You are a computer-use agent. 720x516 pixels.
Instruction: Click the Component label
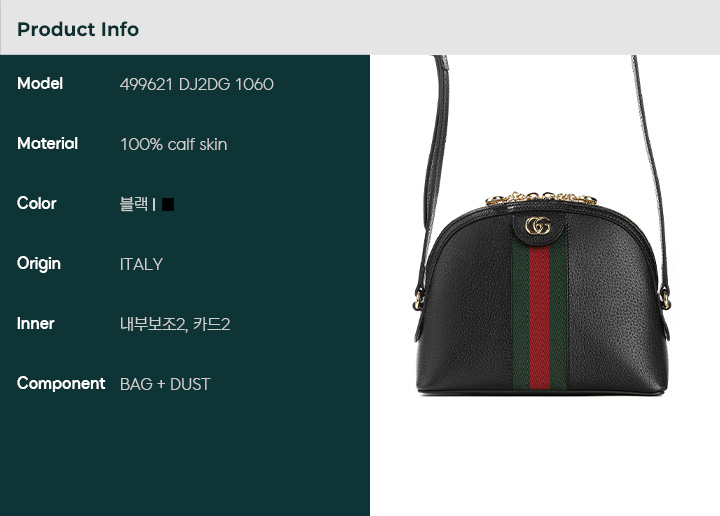[61, 383]
